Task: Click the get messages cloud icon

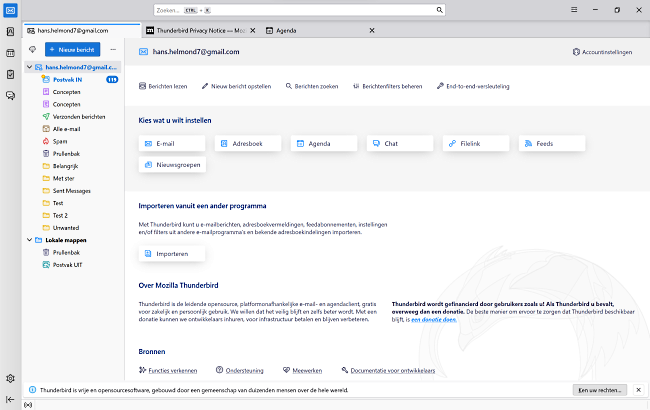Action: point(32,50)
